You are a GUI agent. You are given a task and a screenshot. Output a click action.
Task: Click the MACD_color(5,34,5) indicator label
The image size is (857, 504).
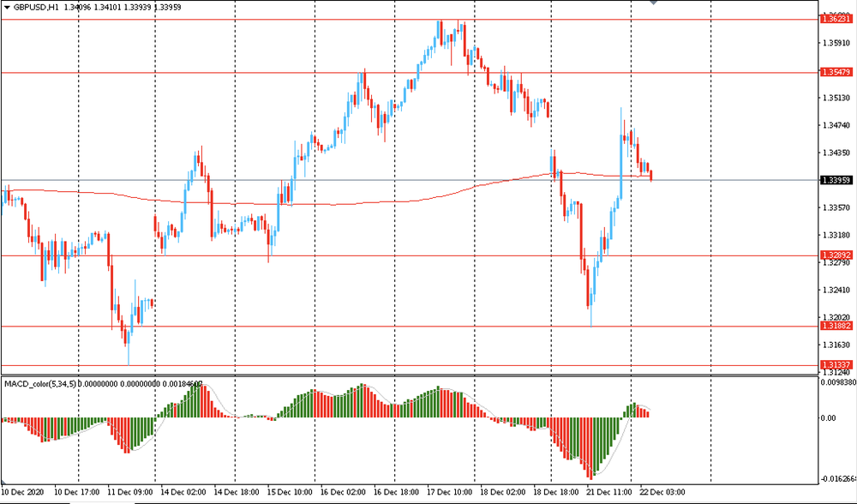coord(40,384)
